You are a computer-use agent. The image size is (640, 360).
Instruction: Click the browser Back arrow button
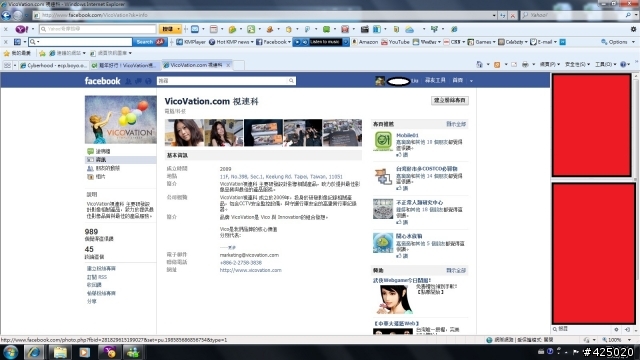point(6,16)
